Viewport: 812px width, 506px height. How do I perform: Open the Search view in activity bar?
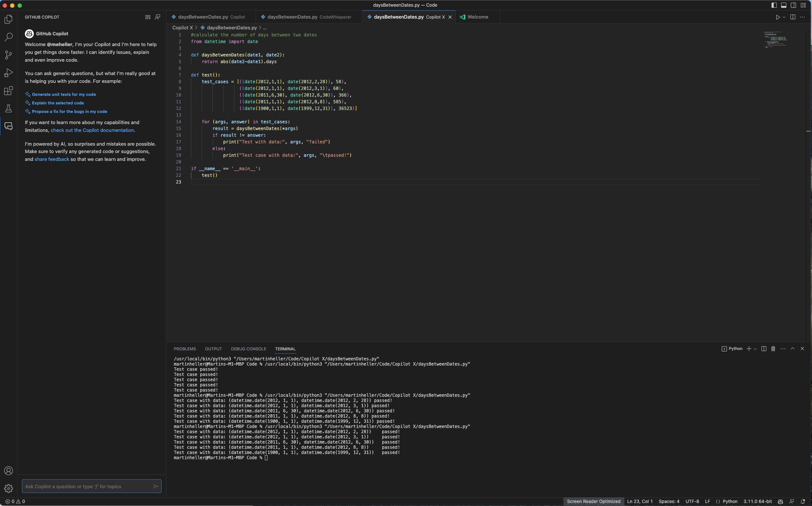(x=9, y=37)
